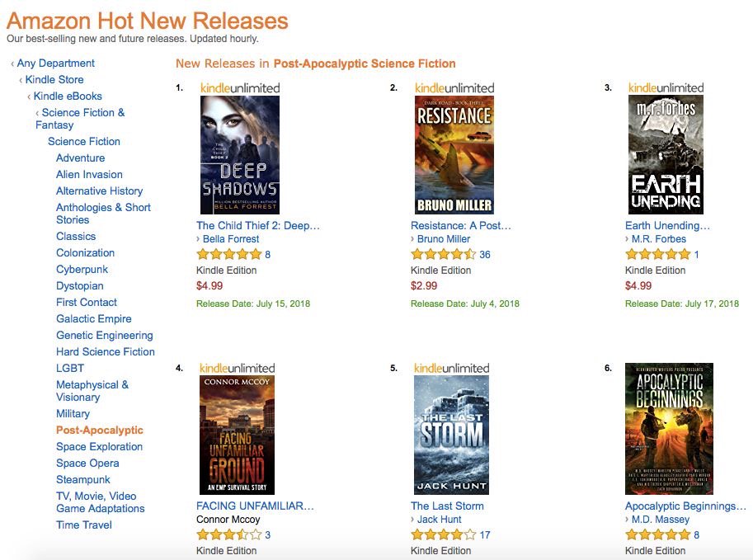Click star rating for Facing Unfamiliar Ground

[x=229, y=534]
